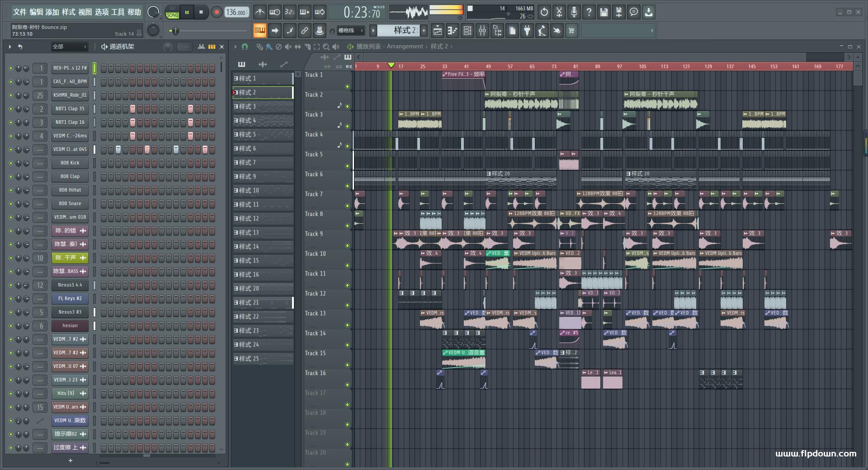Open the browser view icon
868x470 pixels.
(x=497, y=31)
